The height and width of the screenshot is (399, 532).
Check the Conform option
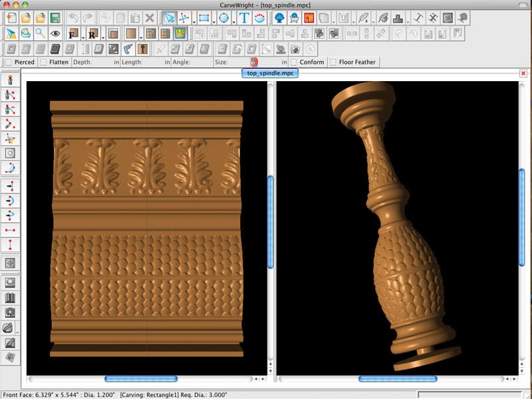295,63
